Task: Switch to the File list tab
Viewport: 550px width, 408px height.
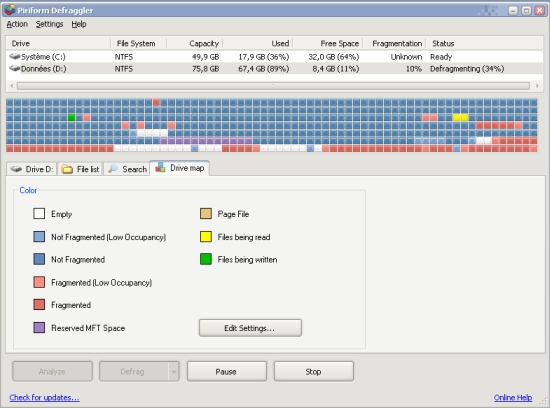Action: click(80, 169)
